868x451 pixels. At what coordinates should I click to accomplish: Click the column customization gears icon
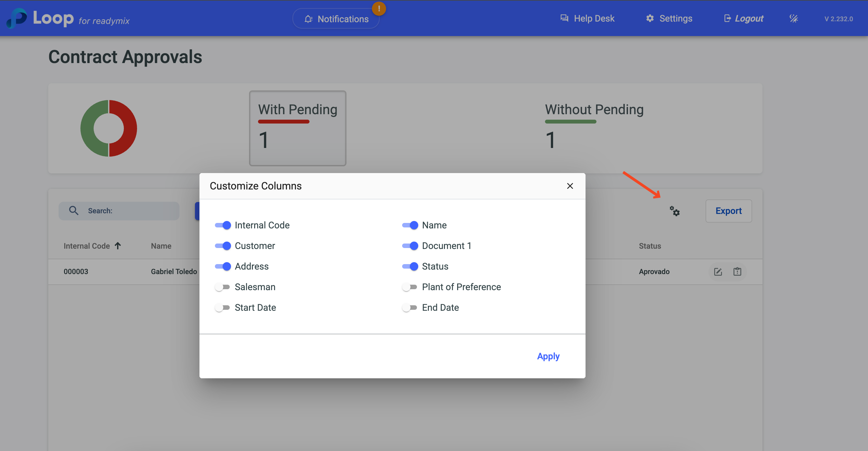coord(674,211)
